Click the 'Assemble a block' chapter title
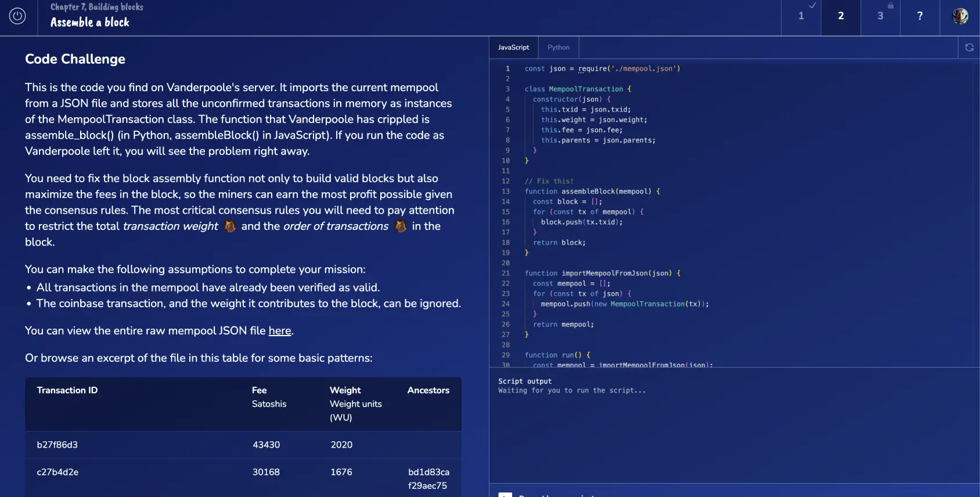Screen dimensions: 980x497 90,23
